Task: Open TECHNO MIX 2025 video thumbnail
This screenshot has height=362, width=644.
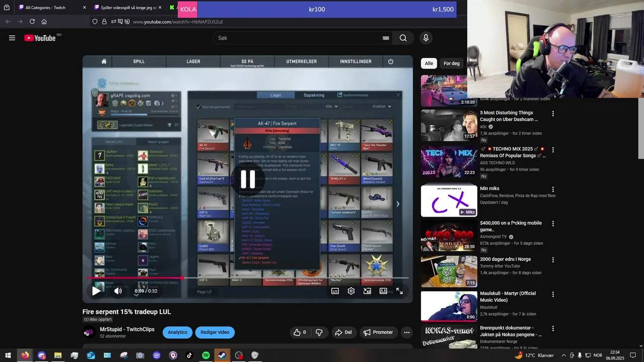Action: pyautogui.click(x=449, y=162)
